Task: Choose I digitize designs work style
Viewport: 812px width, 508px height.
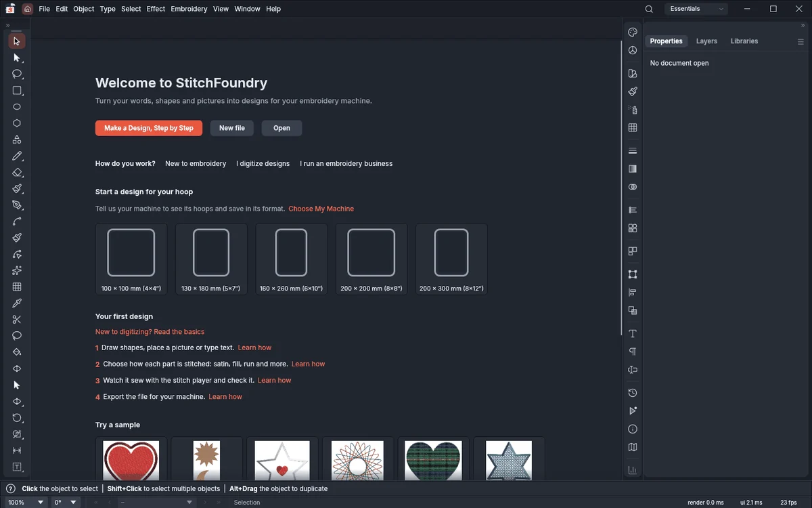Action: point(263,164)
